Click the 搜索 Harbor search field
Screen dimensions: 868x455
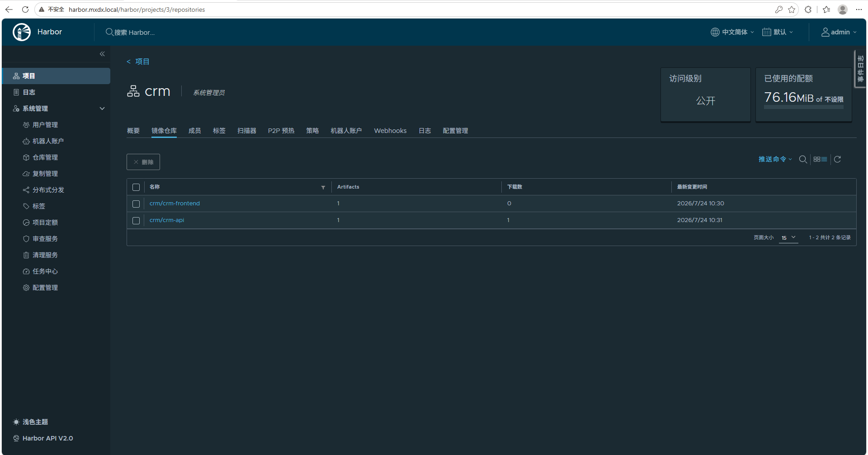click(x=134, y=33)
